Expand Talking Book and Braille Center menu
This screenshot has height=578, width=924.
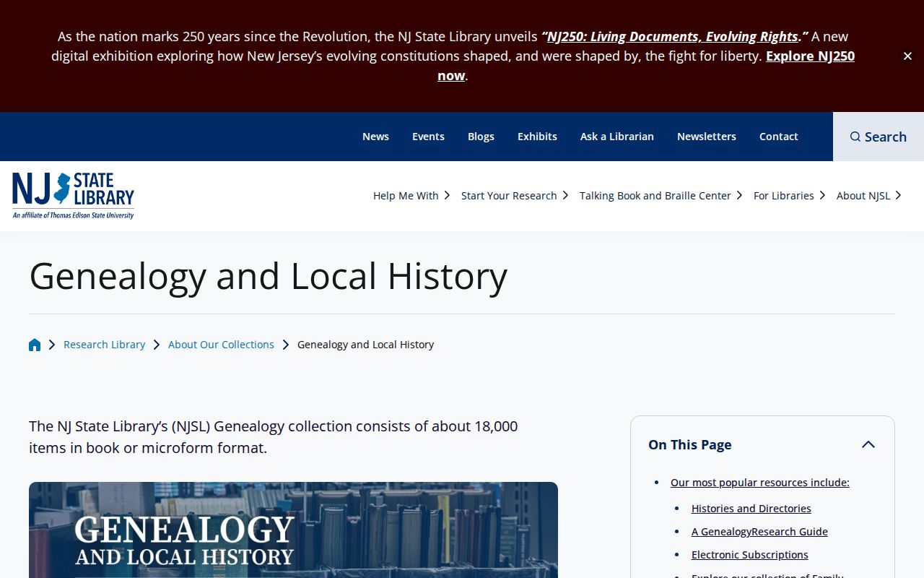(661, 196)
